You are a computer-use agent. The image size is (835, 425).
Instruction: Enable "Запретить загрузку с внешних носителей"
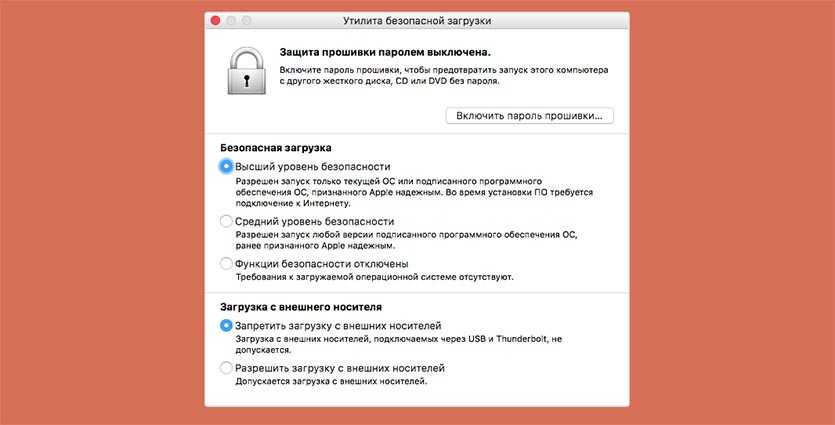(x=226, y=326)
